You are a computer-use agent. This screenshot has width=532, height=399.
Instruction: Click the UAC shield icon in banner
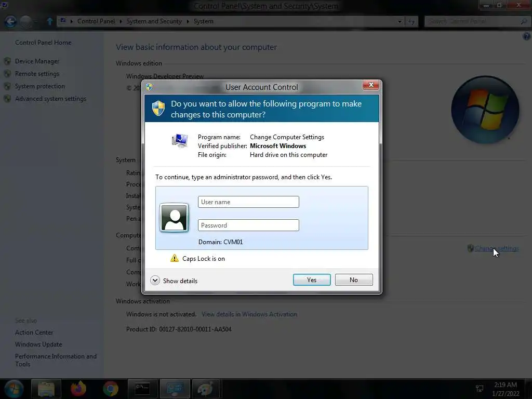coord(158,108)
